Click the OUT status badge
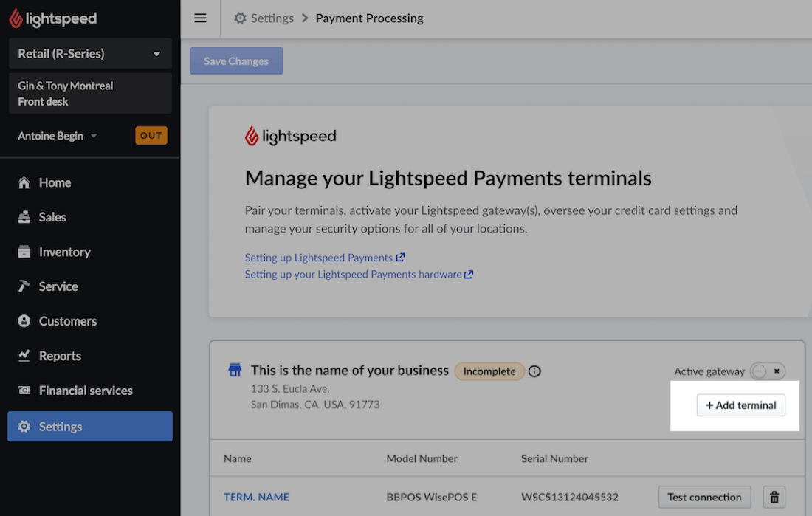 pos(151,135)
